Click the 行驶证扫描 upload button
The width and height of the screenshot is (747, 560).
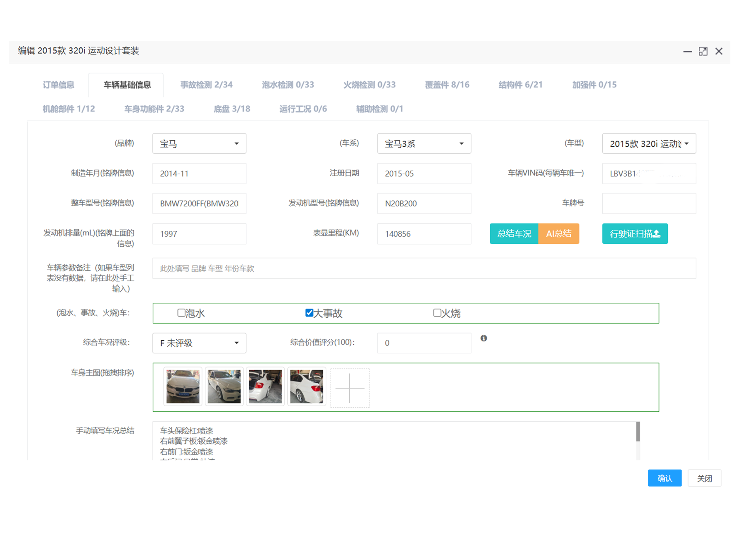point(634,234)
